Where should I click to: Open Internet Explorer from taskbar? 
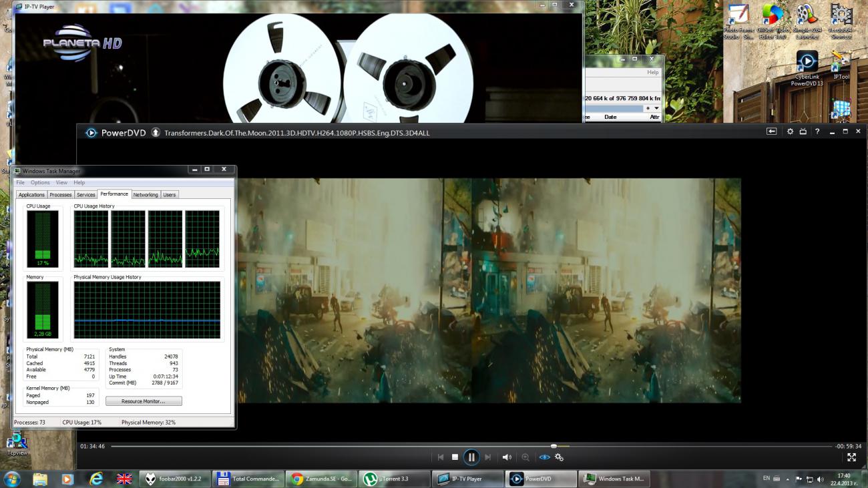pyautogui.click(x=97, y=479)
